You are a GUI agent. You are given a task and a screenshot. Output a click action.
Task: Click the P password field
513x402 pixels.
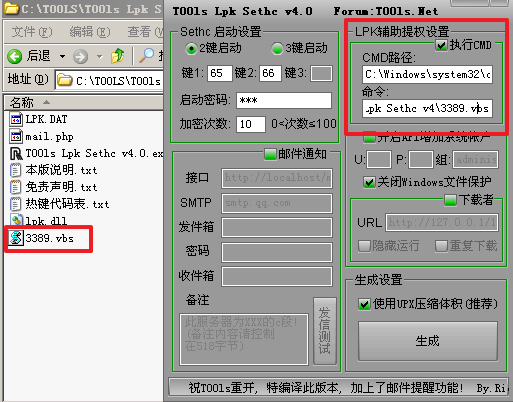click(421, 160)
